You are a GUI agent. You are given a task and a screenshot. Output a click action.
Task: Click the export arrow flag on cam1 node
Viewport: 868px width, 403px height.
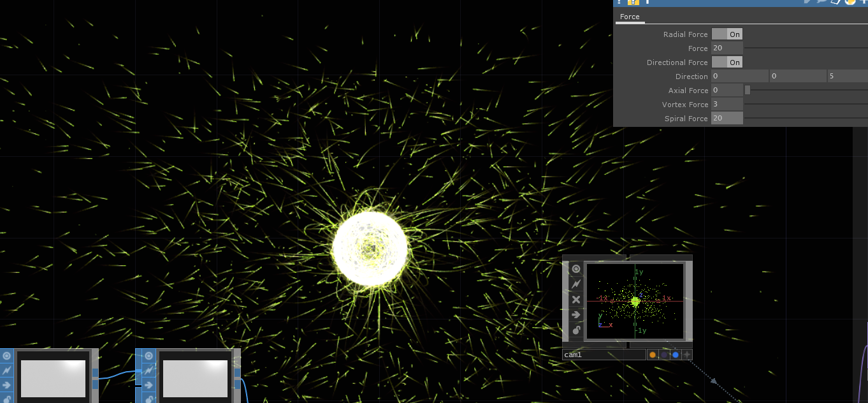pos(575,314)
